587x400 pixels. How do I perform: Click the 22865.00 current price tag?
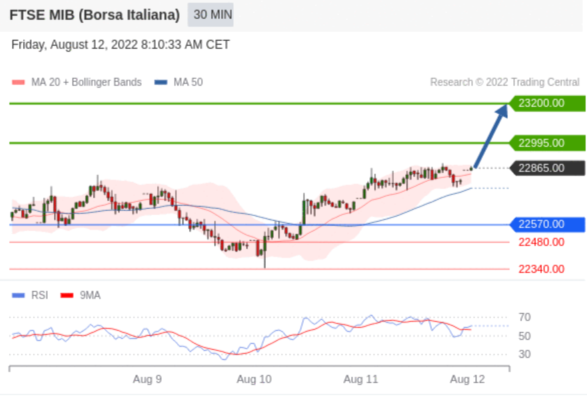(x=547, y=168)
